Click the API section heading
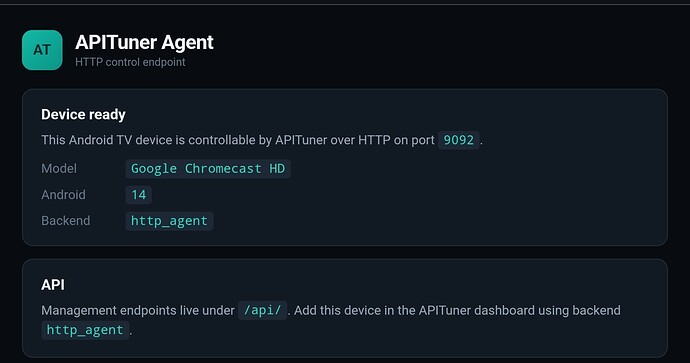Viewport: 690px width, 363px height. click(x=53, y=285)
